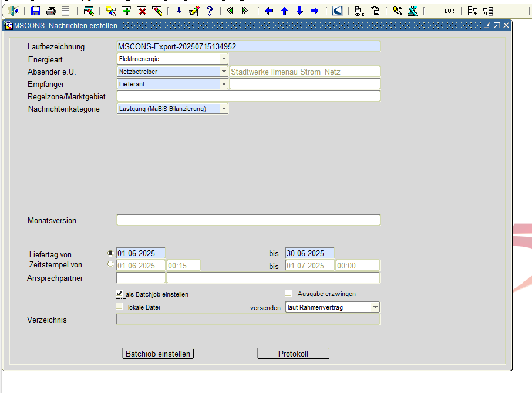Click the blue floppy disk Save icon
This screenshot has height=393, width=532.
(x=36, y=11)
